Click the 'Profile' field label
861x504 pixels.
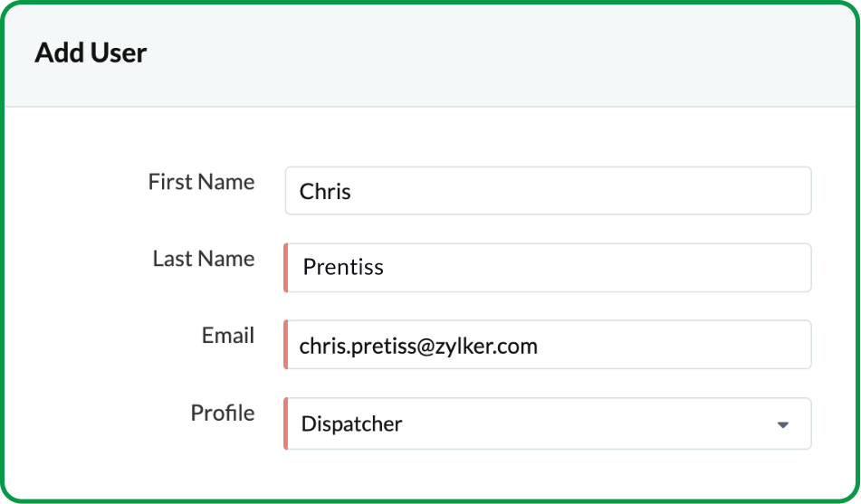(223, 413)
